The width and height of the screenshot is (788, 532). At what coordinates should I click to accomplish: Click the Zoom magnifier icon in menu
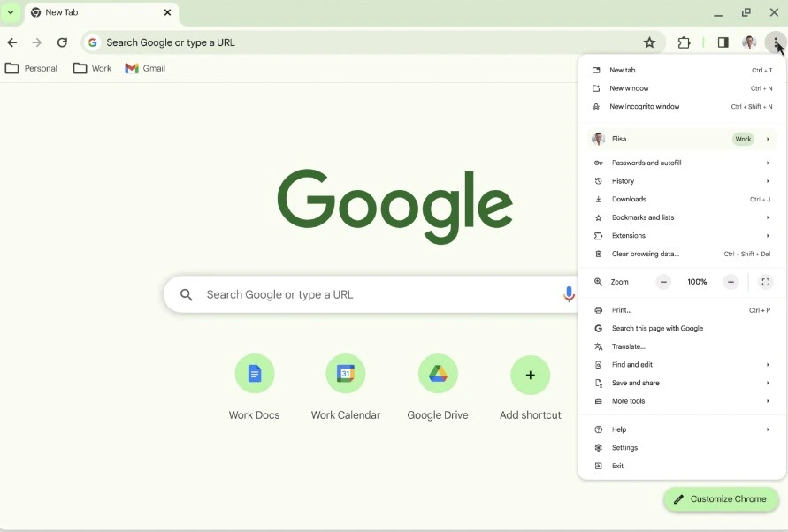(598, 282)
